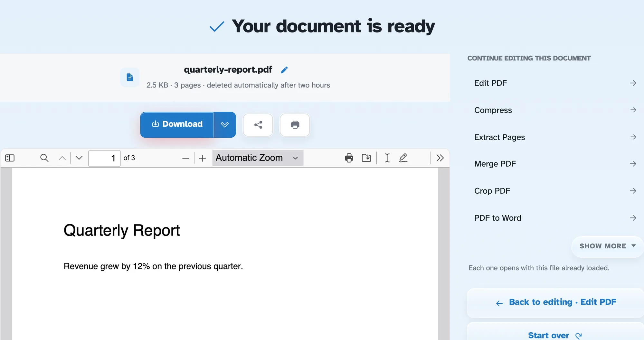
Task: Click the page number input field
Action: pyautogui.click(x=104, y=158)
